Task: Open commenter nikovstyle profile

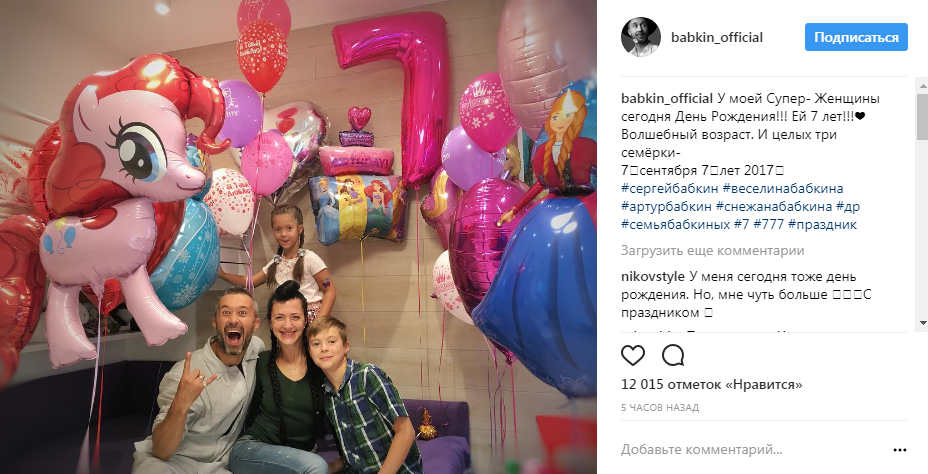Action: (x=653, y=276)
